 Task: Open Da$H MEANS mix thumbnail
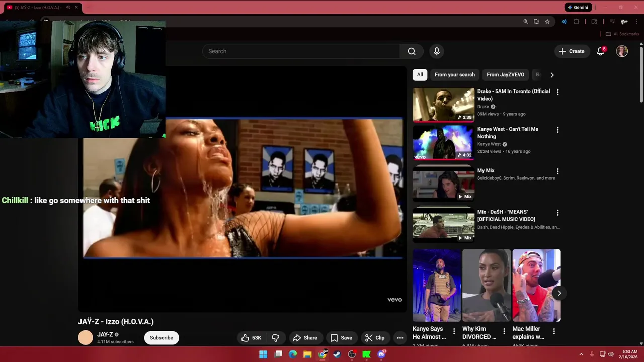tap(443, 225)
